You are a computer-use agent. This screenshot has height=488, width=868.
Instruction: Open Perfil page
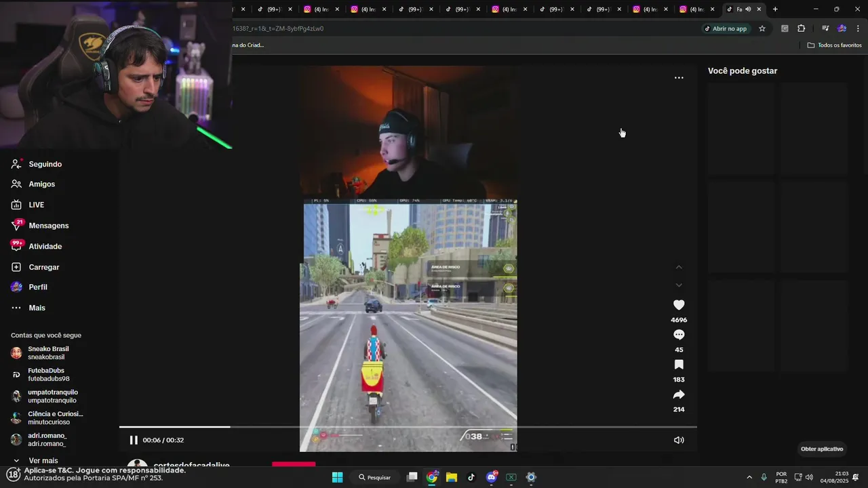click(29, 287)
